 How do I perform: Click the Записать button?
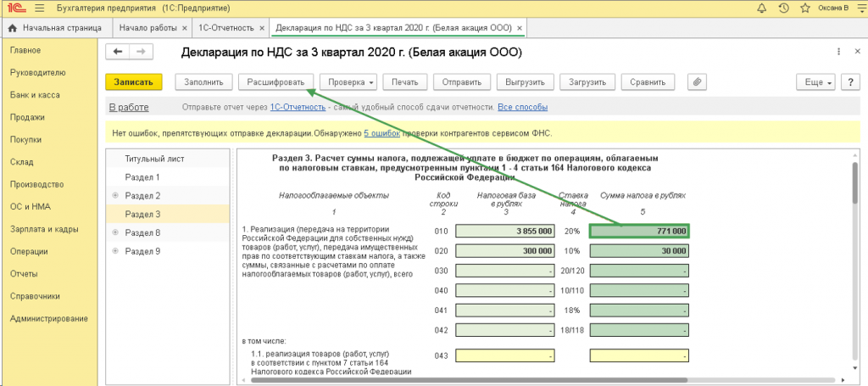(133, 82)
